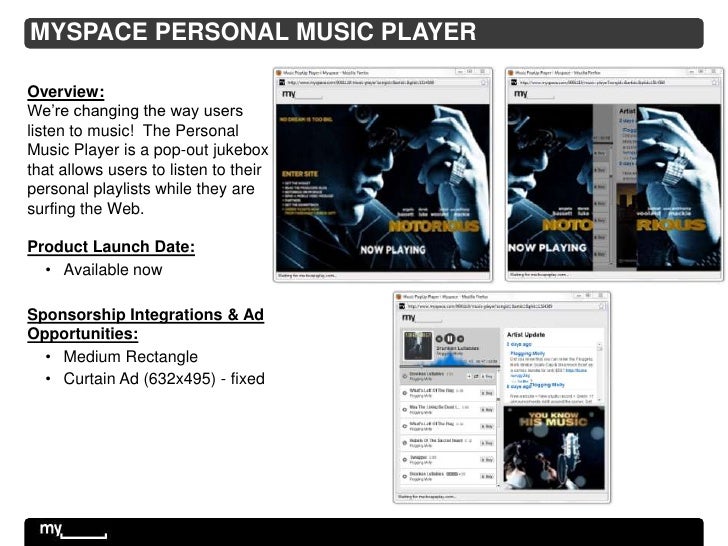Image resolution: width=728 pixels, height=546 pixels.
Task: Buy the Swagger track
Action: click(x=487, y=460)
